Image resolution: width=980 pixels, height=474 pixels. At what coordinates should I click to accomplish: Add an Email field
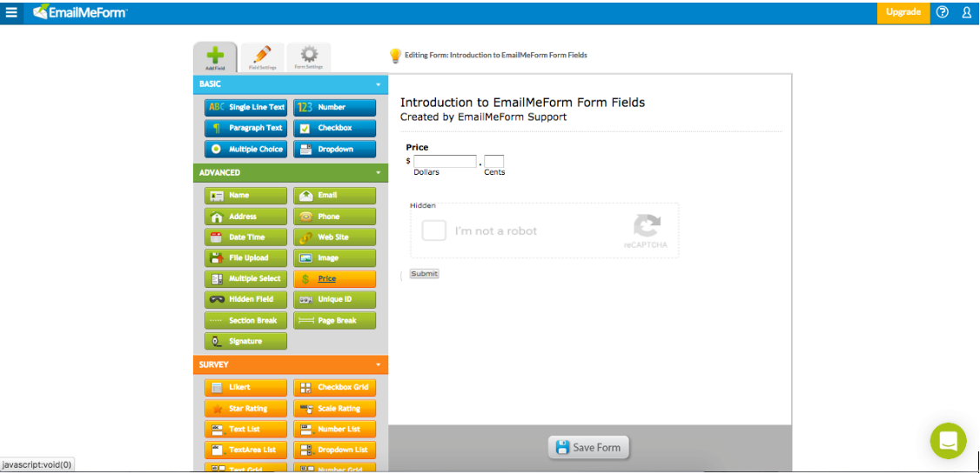pos(334,196)
